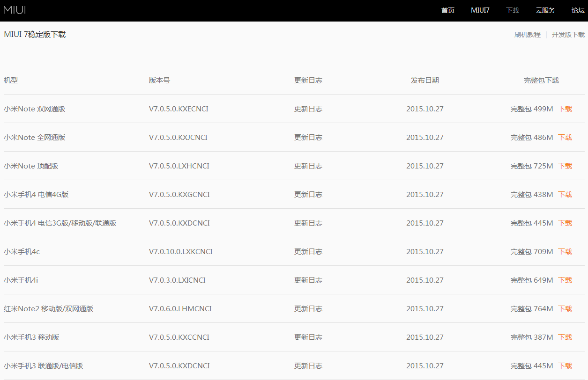The height and width of the screenshot is (380, 588).
Task: Open 更新日志 for 小米手机4 电信3G版/移动版/联通版
Action: [308, 223]
